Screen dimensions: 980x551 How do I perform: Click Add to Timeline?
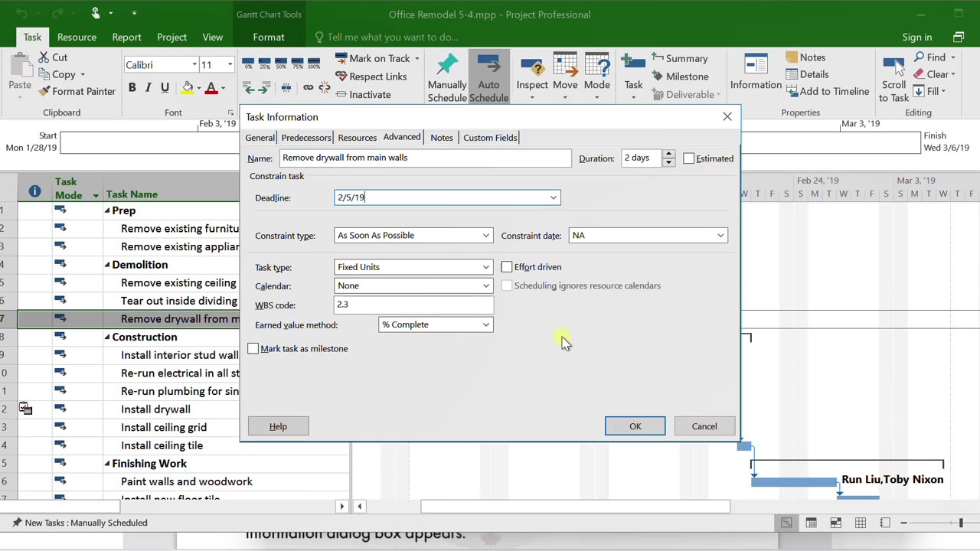pyautogui.click(x=828, y=91)
